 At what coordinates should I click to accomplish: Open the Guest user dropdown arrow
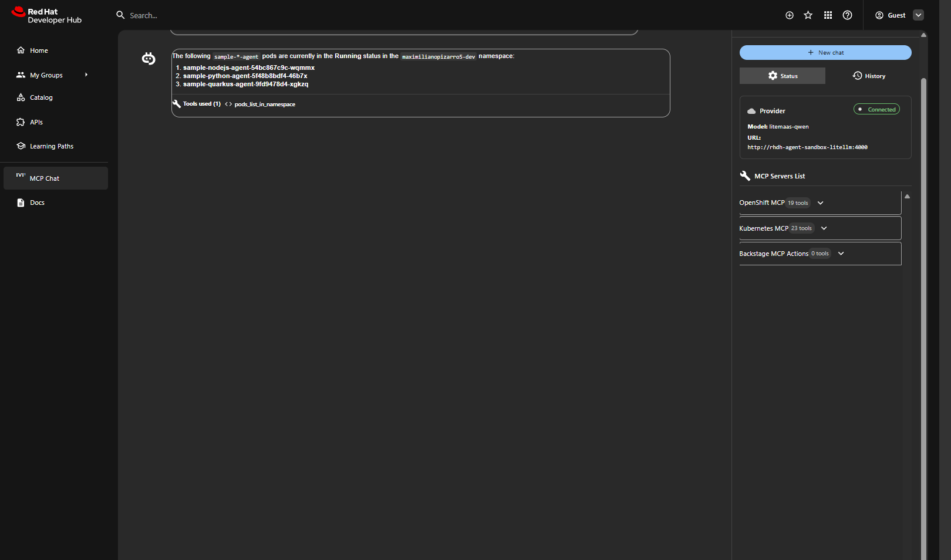pos(919,15)
